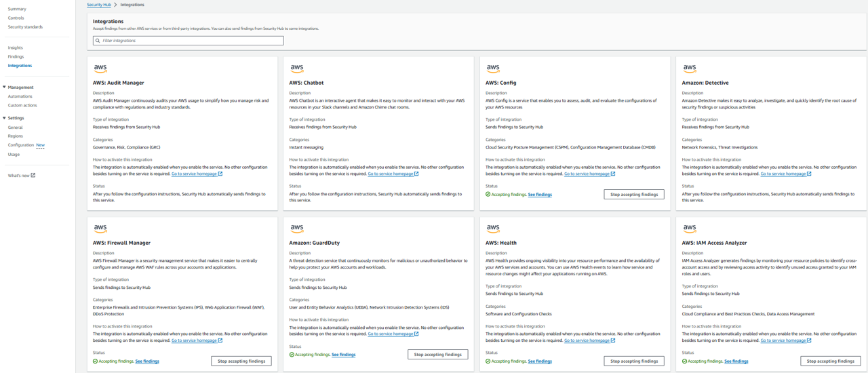Screen dimensions: 868x373
Task: Click green check icon on AWS Health status
Action: pos(488,361)
